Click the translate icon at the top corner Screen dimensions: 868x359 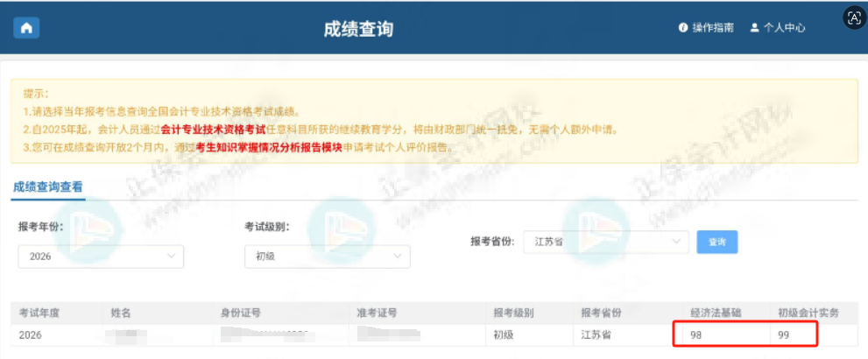pos(854,18)
